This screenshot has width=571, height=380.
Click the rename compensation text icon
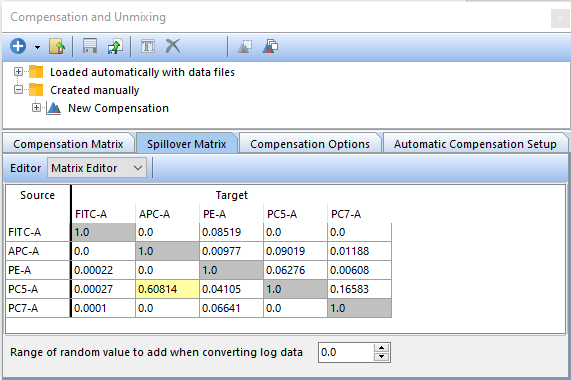pos(148,46)
